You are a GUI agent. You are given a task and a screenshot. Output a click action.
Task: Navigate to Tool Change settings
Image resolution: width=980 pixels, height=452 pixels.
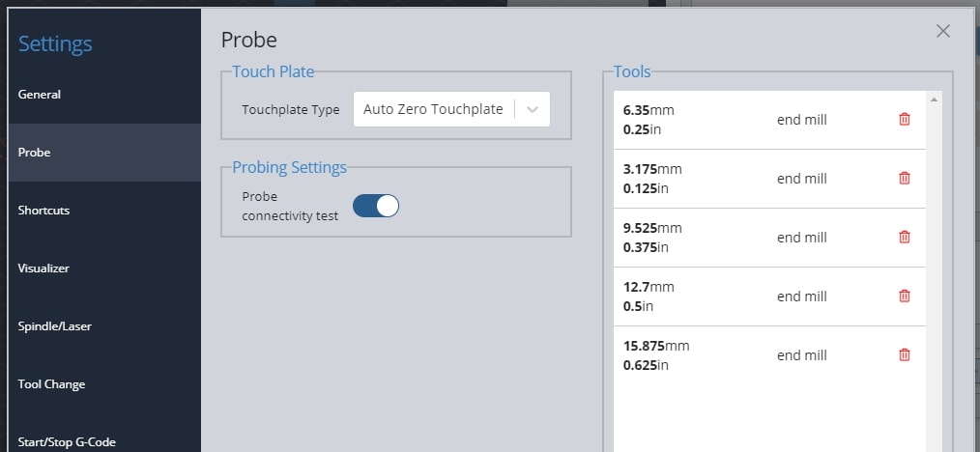[x=51, y=384]
